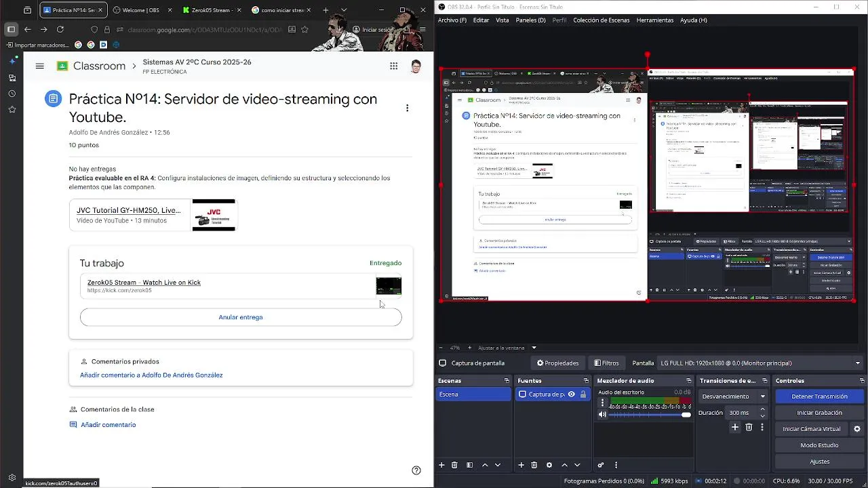Viewport: 868px width, 488px height.
Task: Open JVC Tutorial GY-HM250 video thumbnail
Action: (x=214, y=215)
